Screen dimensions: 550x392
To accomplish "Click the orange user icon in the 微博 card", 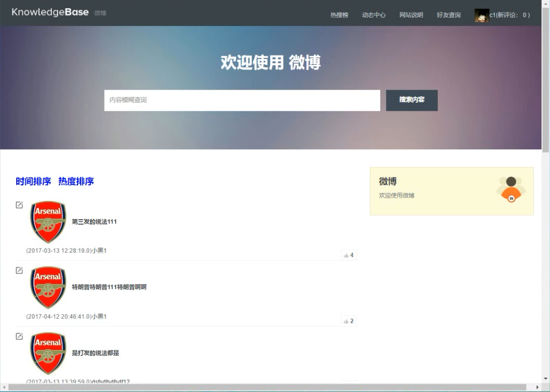I will (x=511, y=190).
